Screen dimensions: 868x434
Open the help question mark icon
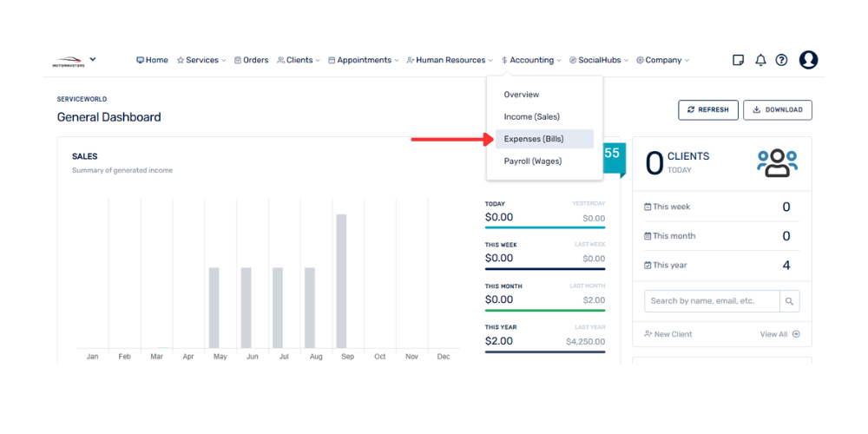[x=781, y=60]
